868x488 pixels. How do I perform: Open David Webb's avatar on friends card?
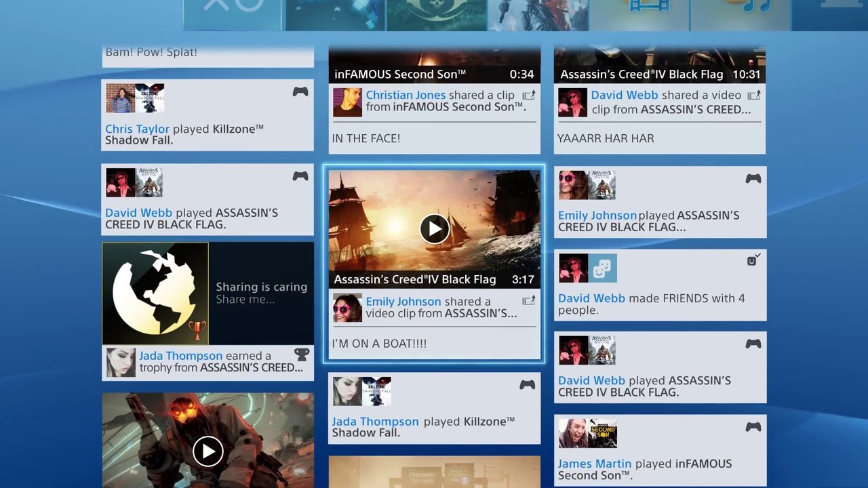[x=573, y=268]
